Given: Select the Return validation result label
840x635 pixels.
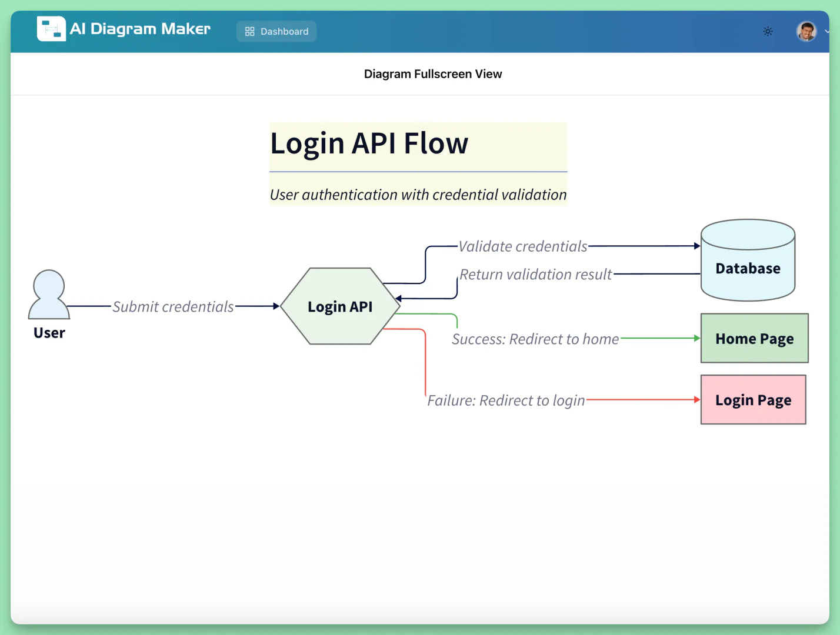Looking at the screenshot, I should 535,275.
